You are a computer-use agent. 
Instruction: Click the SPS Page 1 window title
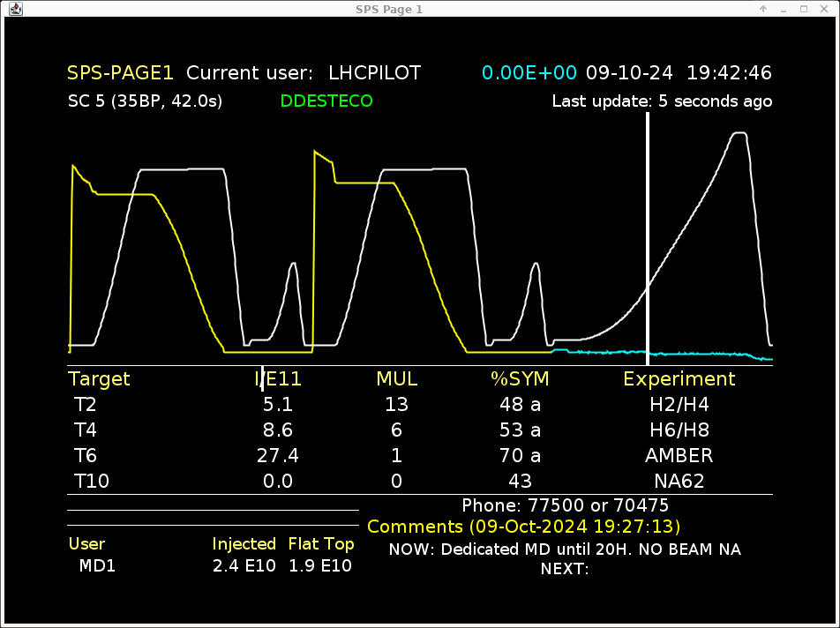point(419,9)
